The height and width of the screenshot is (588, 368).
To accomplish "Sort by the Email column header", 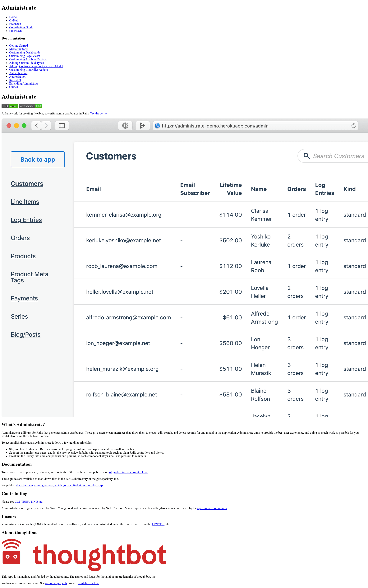I will point(94,189).
